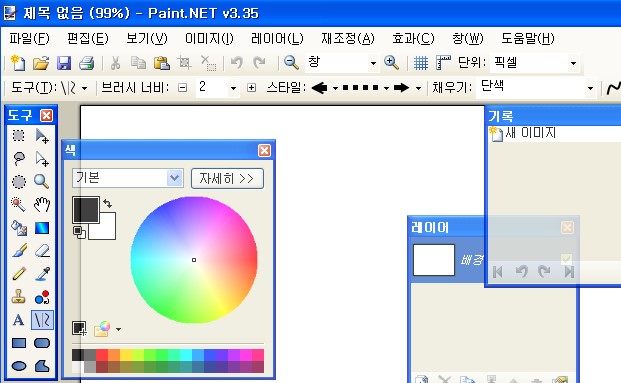Select the Lasso Select tool

coord(19,159)
